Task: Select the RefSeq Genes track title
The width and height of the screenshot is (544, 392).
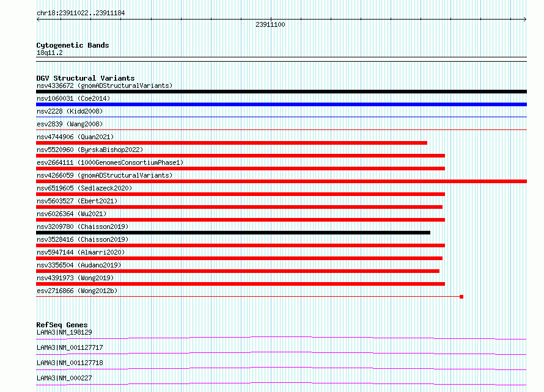Action: coord(62,325)
